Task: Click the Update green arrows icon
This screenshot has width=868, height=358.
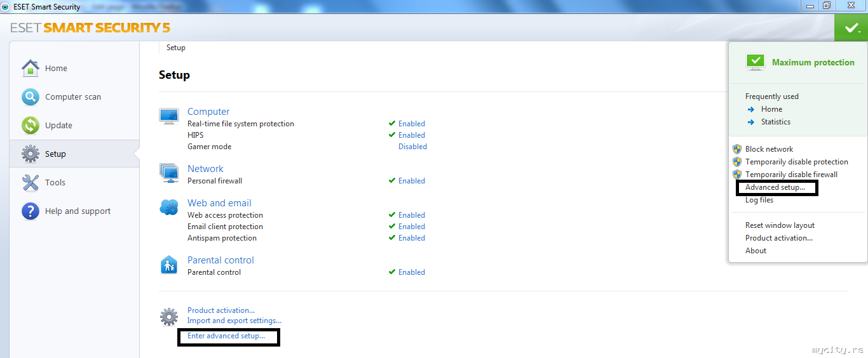Action: [31, 125]
